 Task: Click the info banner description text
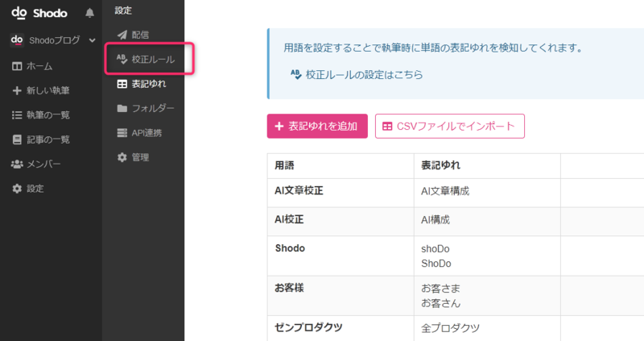click(433, 48)
